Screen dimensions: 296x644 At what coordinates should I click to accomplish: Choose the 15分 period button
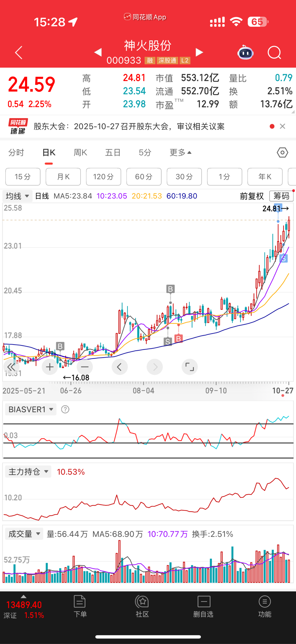tap(23, 177)
